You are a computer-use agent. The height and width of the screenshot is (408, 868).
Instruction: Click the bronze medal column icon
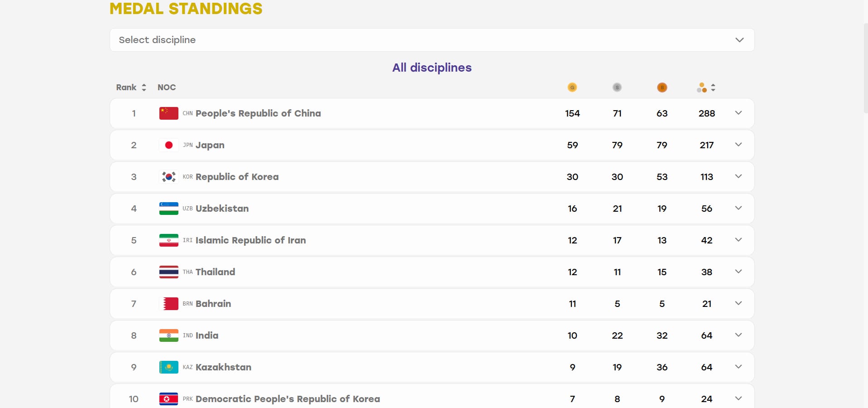662,87
